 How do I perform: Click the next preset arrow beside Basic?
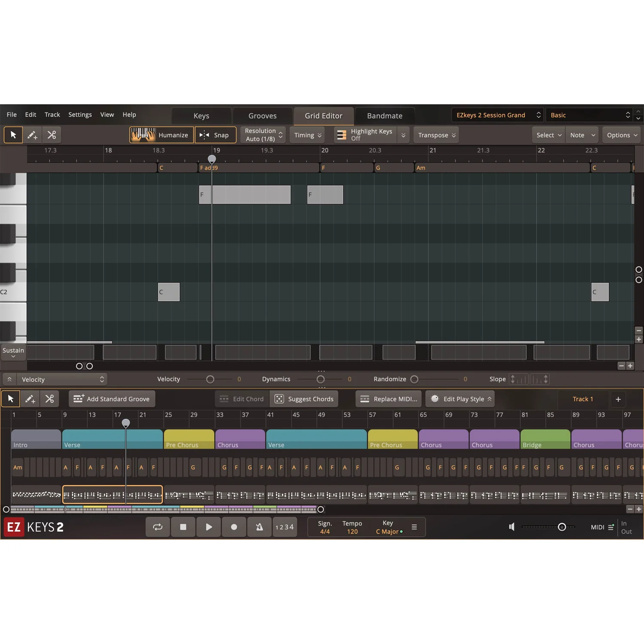(638, 118)
